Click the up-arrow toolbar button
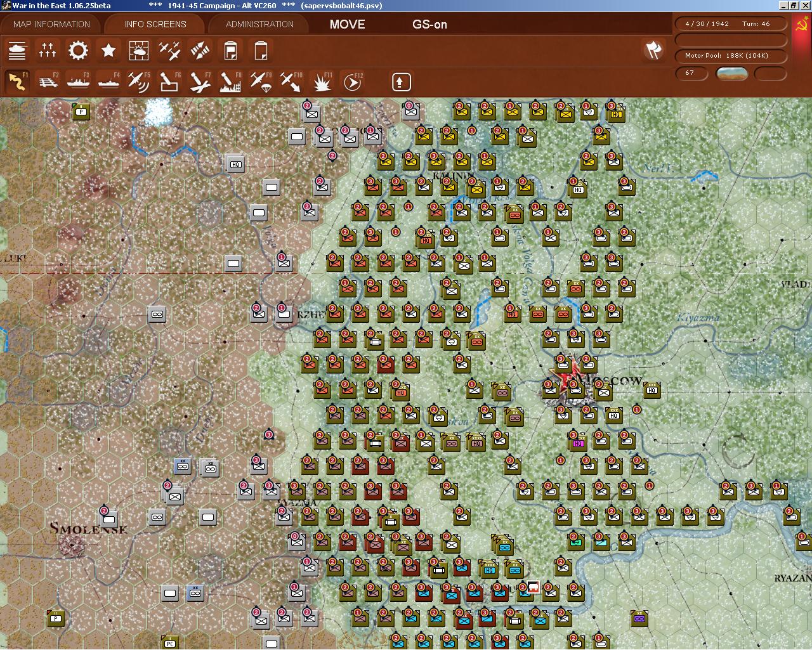This screenshot has height=657, width=812. (401, 82)
